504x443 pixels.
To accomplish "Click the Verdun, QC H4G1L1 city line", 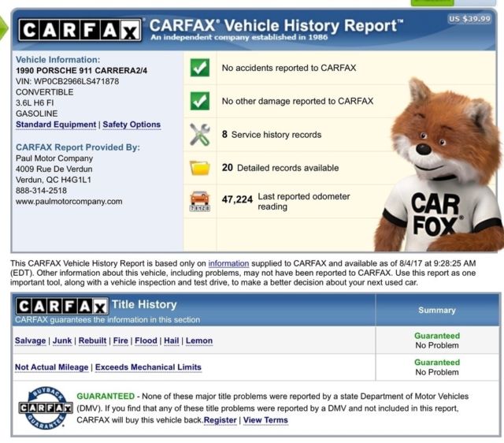I will 54,180.
